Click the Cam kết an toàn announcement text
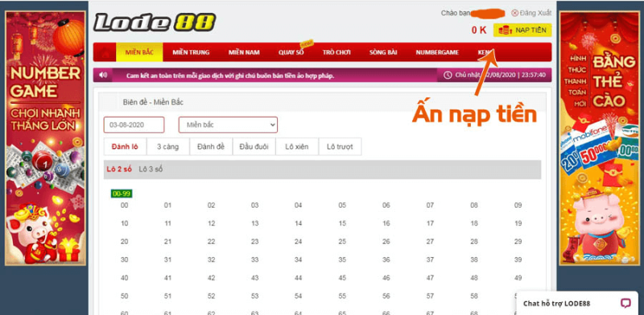Screen dimensions: 644x315 (x=230, y=76)
